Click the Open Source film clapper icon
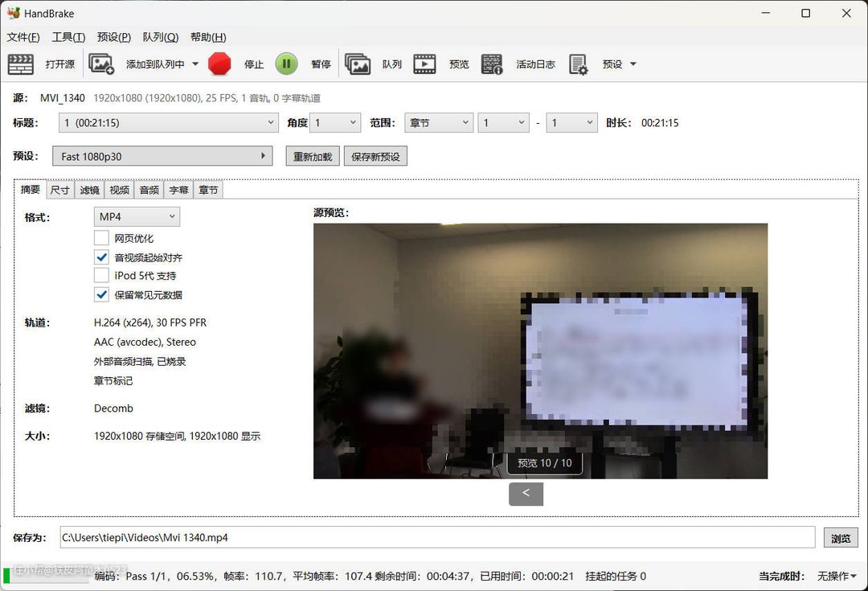The height and width of the screenshot is (591, 868). (x=20, y=64)
